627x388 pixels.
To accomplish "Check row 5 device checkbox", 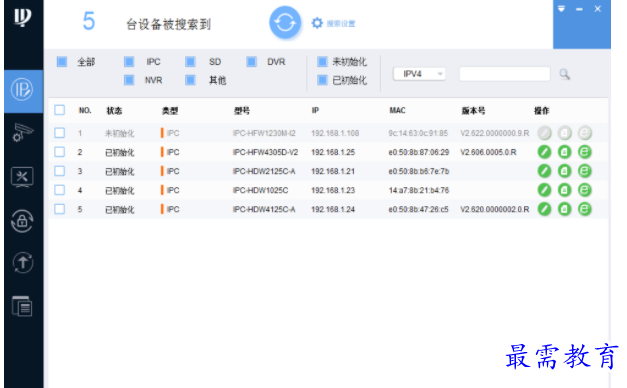I will point(60,209).
